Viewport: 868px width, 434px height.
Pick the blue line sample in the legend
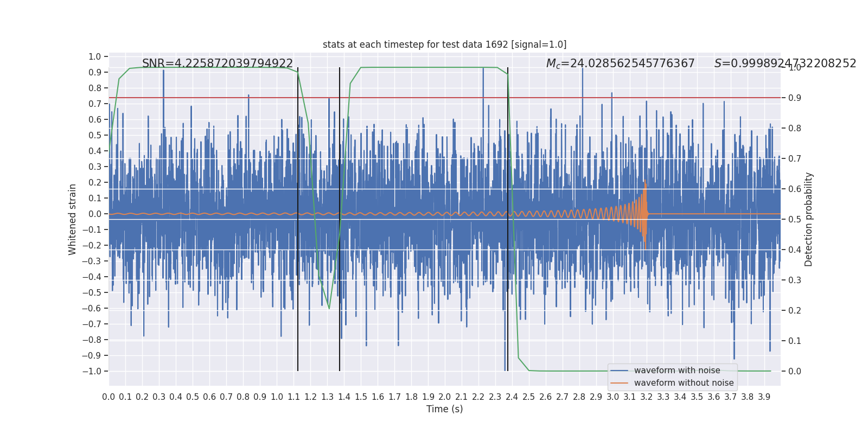tap(619, 371)
